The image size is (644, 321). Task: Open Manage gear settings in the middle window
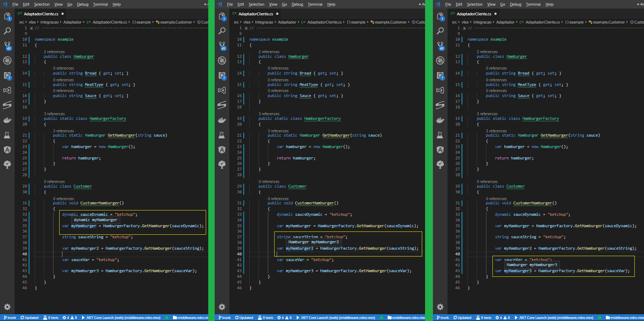(x=222, y=307)
